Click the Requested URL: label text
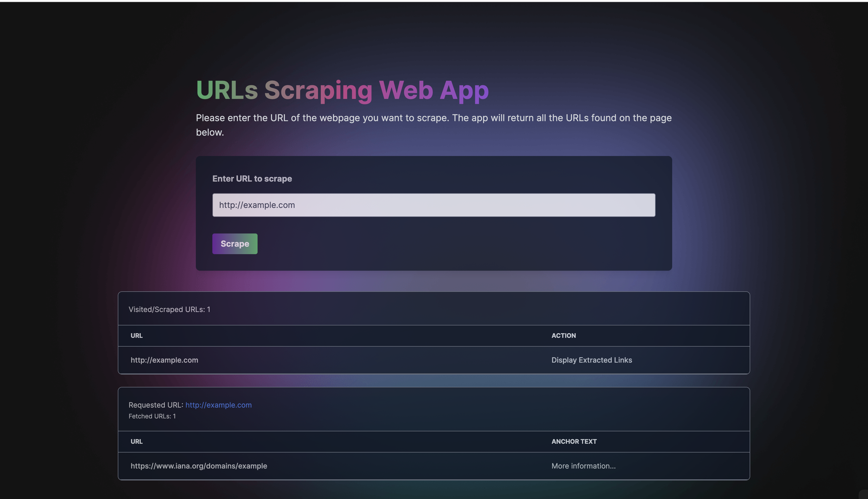This screenshot has height=499, width=868. coord(156,405)
